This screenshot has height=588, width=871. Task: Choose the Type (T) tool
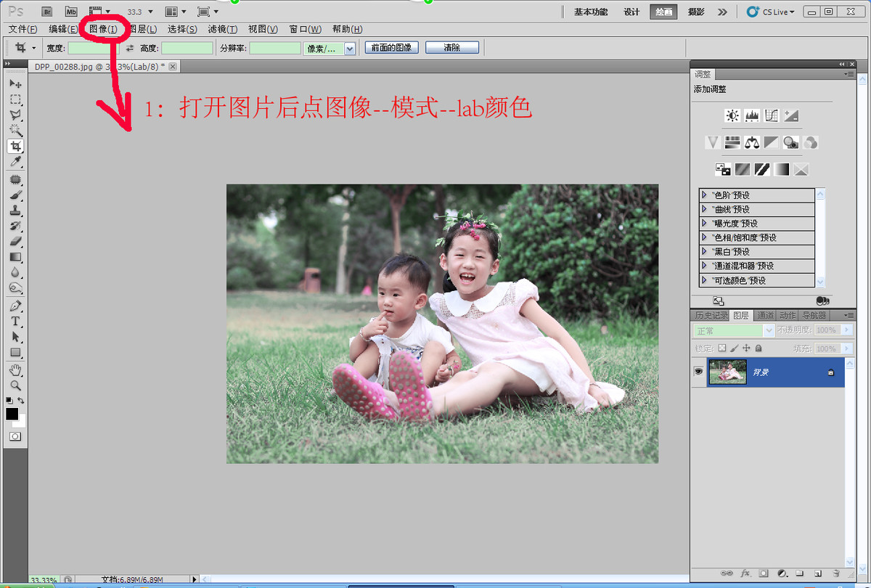(x=15, y=321)
